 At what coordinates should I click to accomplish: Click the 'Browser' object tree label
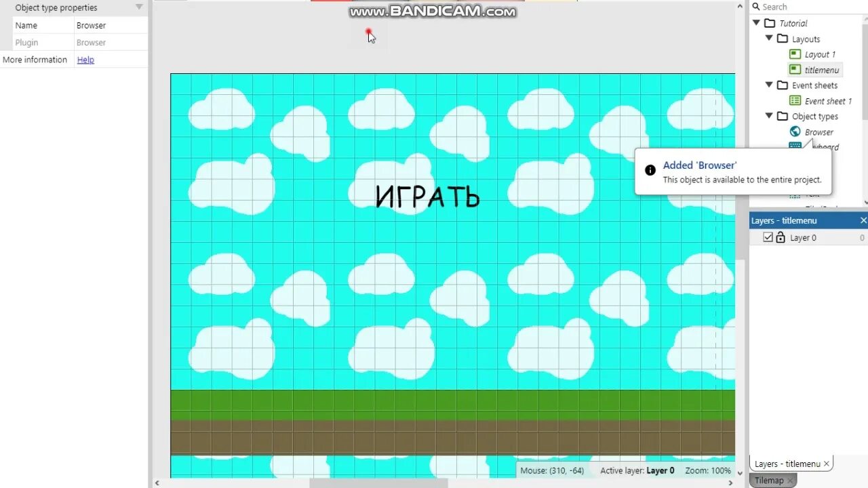[x=819, y=132]
